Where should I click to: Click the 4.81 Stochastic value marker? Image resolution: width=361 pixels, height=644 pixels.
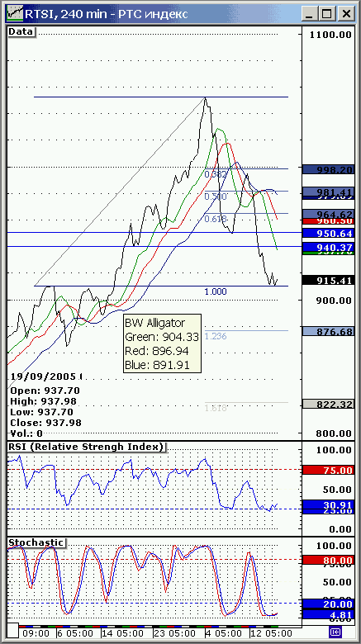328,615
